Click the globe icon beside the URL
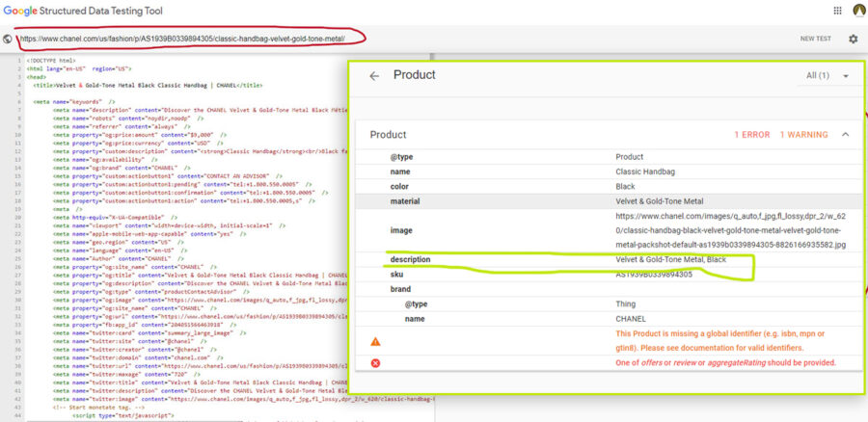The width and height of the screenshot is (868, 422). (7, 40)
